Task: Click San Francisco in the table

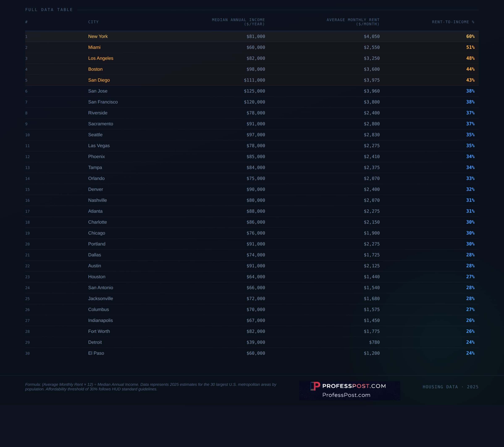Action: click(x=103, y=102)
